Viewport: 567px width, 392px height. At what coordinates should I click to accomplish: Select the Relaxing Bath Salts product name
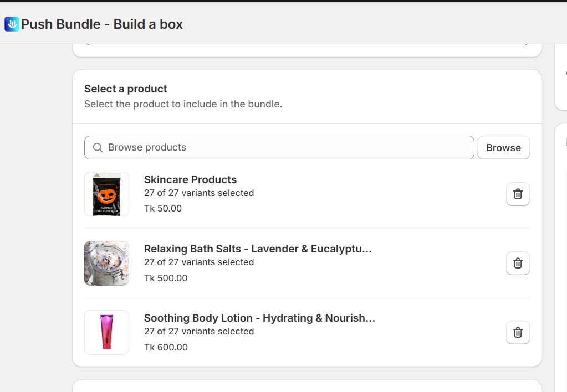258,249
